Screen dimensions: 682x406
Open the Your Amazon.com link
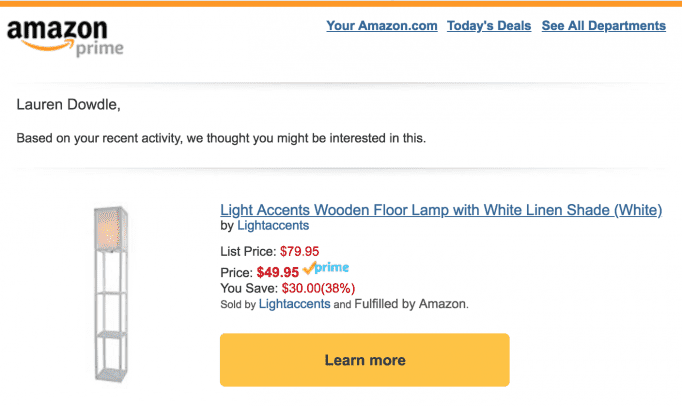(382, 26)
